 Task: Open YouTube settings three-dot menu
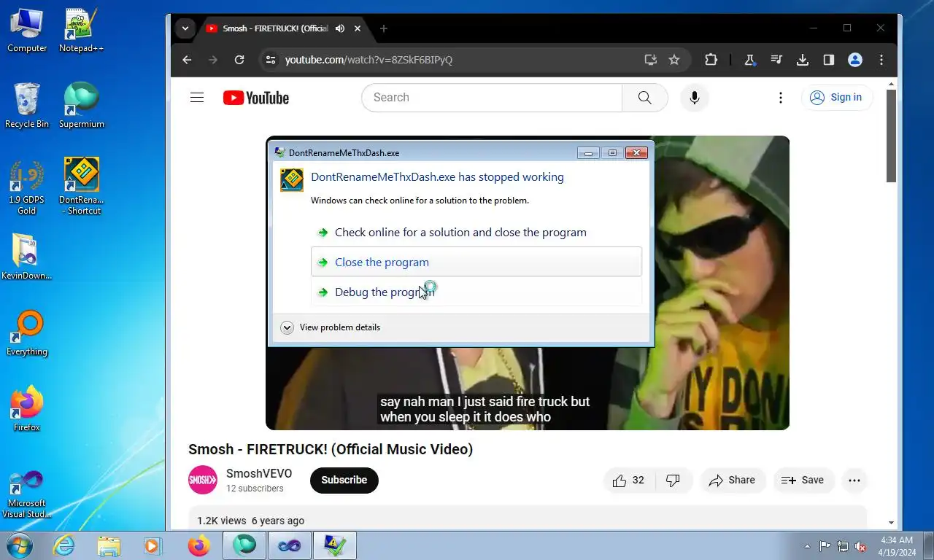(x=781, y=98)
